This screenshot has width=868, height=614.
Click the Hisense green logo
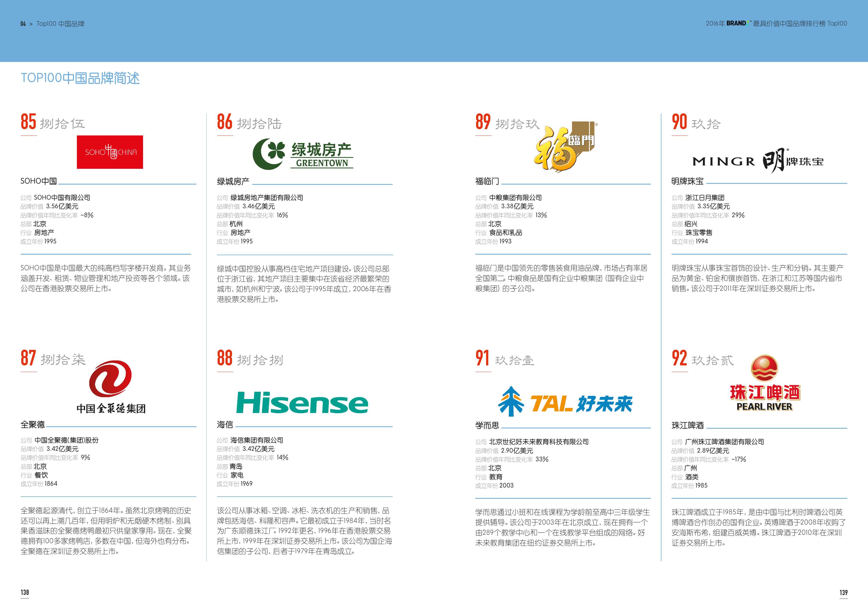[302, 403]
